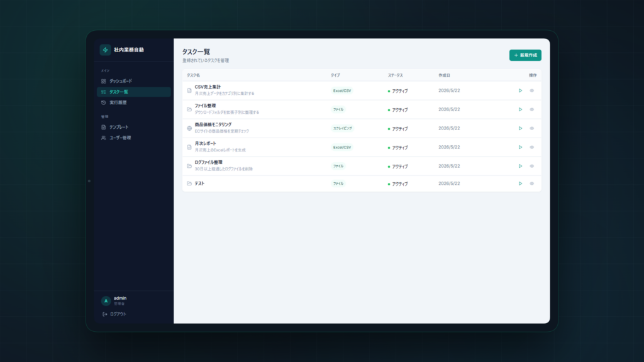Run the 商品価格モニタリング task
The image size is (644, 362).
tap(520, 128)
